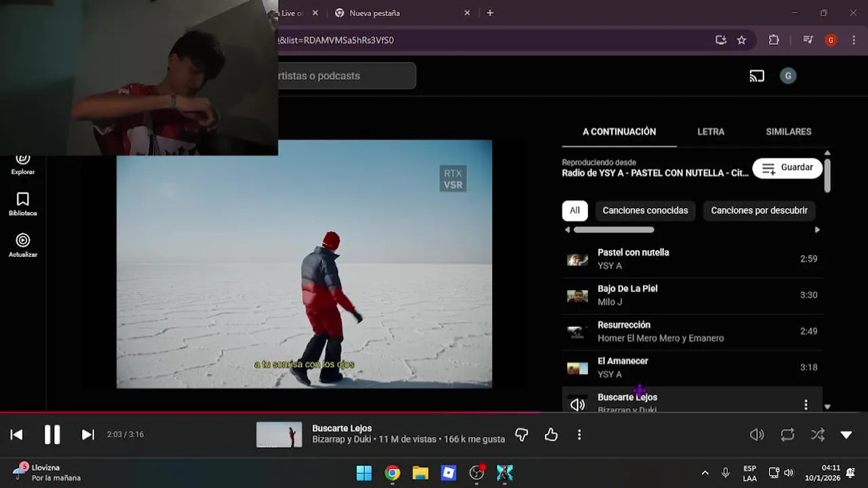Focus the song and artist search field
The width and height of the screenshot is (868, 488).
347,76
